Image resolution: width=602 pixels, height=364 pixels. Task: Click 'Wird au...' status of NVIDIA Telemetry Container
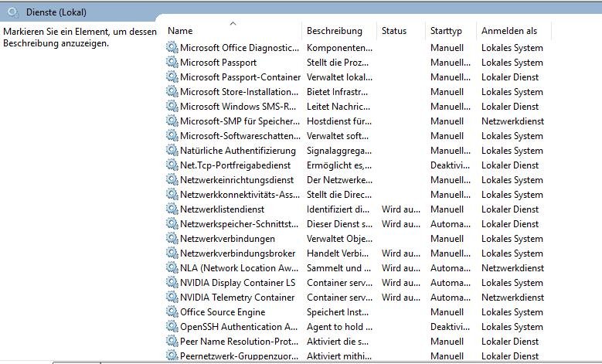[x=401, y=298]
